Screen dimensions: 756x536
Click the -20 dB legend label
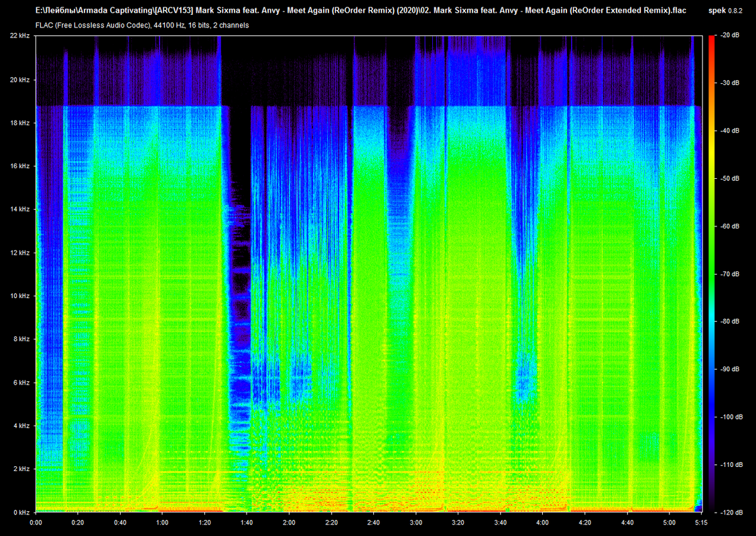coord(730,36)
